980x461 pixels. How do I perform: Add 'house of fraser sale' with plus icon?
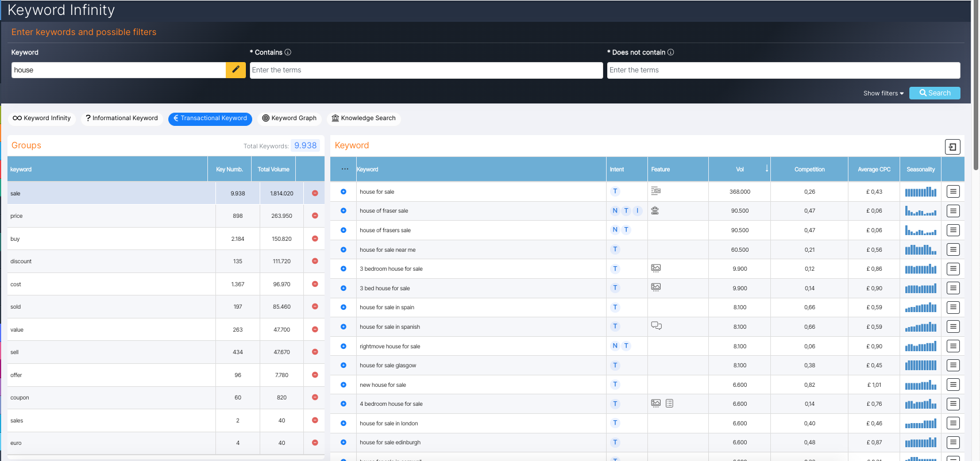(x=344, y=210)
